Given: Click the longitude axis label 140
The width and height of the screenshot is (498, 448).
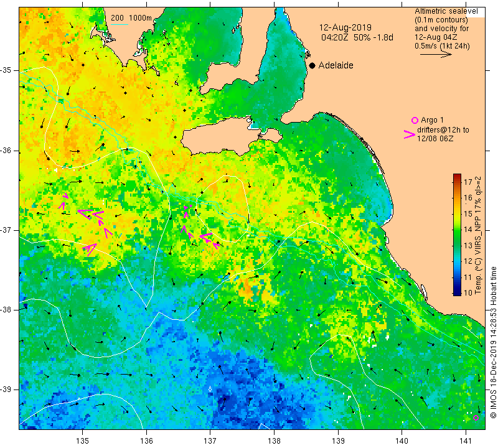Looking at the screenshot, I should (402, 441).
